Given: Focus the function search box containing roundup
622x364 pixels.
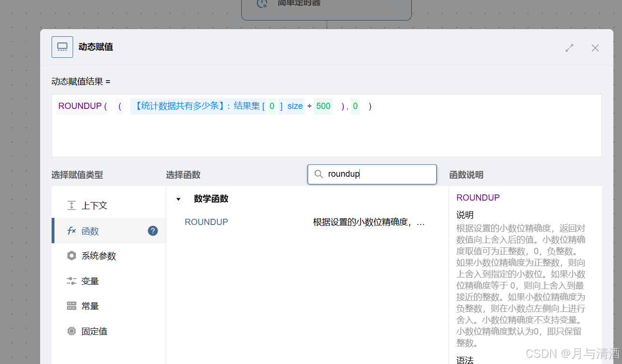Looking at the screenshot, I should pyautogui.click(x=372, y=174).
